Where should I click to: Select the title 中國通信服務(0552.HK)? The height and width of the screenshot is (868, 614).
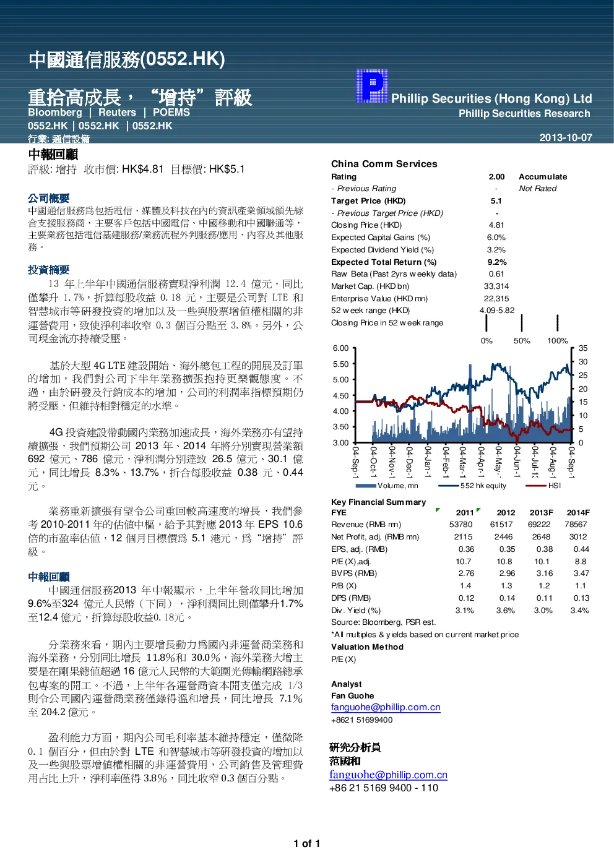[x=127, y=59]
